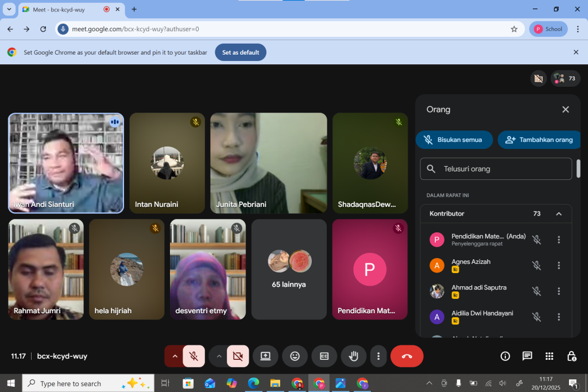This screenshot has height=392, width=588.
Task: Open meeting details info icon
Action: pos(505,356)
